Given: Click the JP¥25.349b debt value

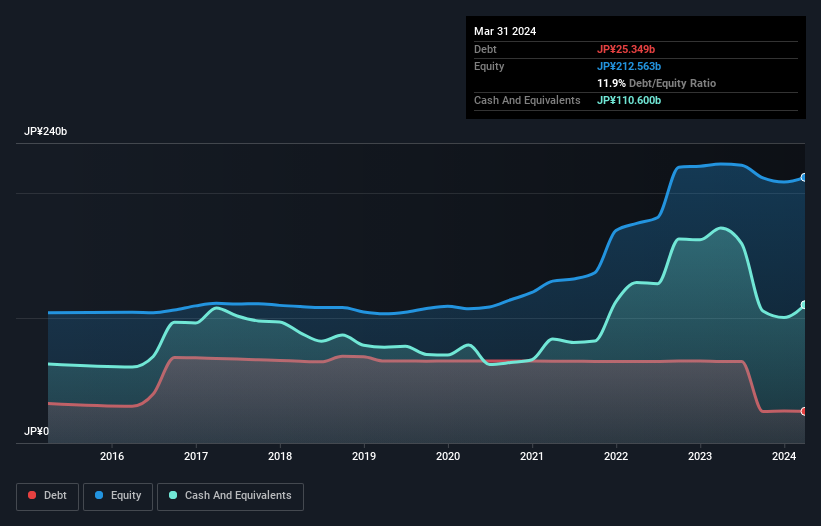Looking at the screenshot, I should pos(626,49).
